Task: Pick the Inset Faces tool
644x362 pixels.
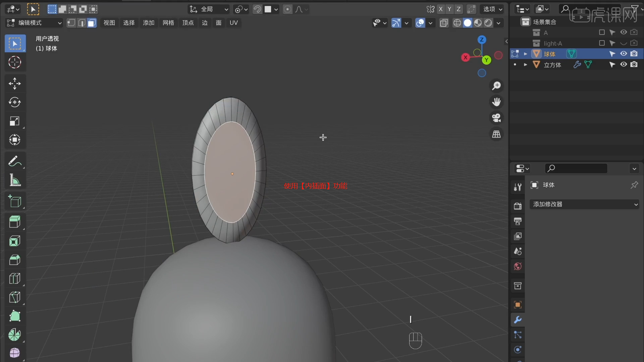Action: [x=14, y=241]
